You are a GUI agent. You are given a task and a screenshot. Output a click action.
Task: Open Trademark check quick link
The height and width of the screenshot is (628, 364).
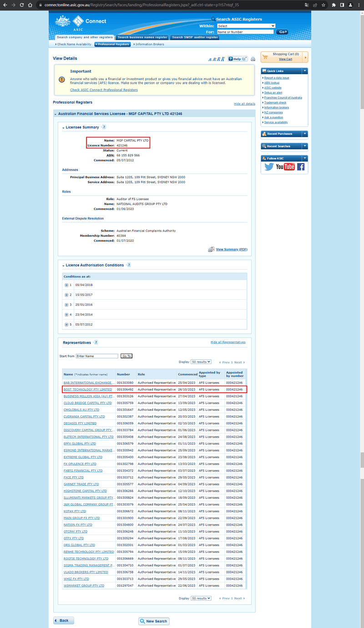pos(275,102)
